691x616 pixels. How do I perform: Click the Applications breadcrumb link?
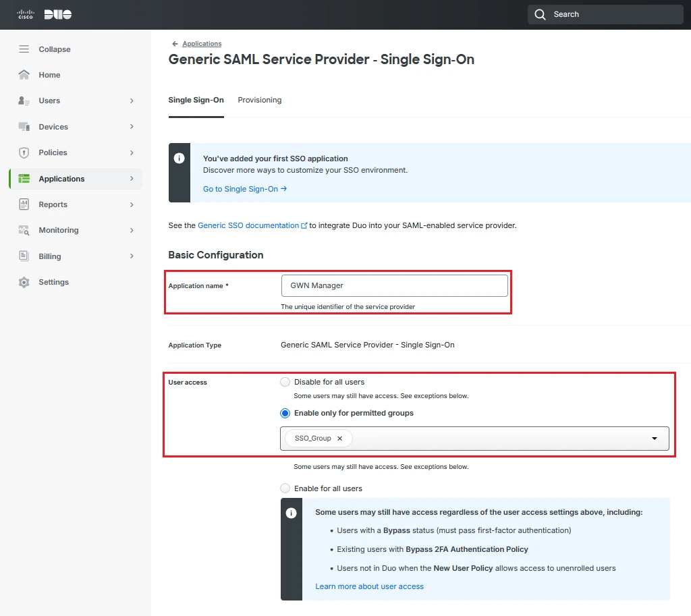click(202, 44)
